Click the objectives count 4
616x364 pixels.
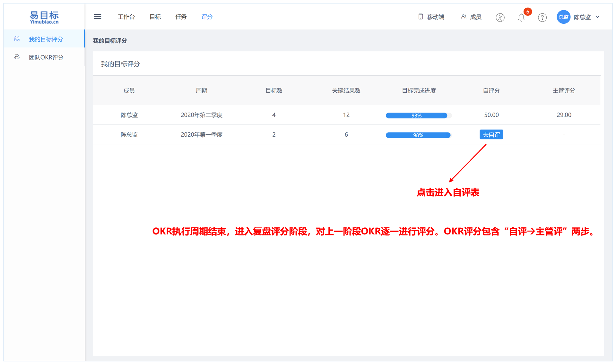tap(274, 115)
